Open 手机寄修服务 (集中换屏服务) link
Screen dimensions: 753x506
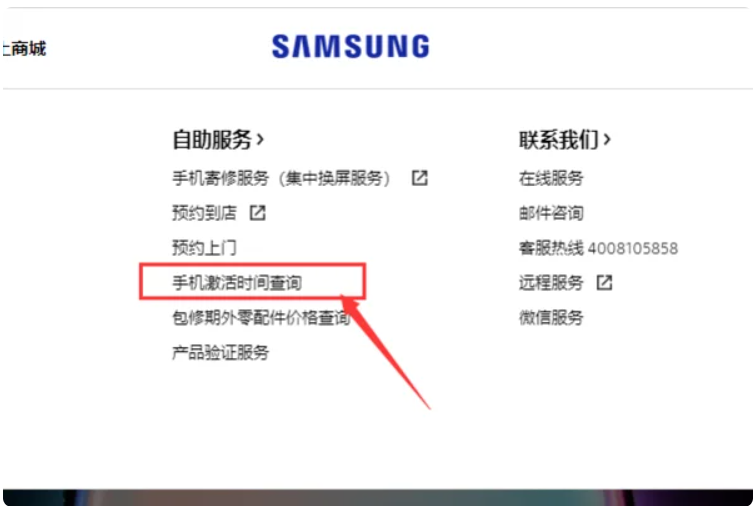281,178
